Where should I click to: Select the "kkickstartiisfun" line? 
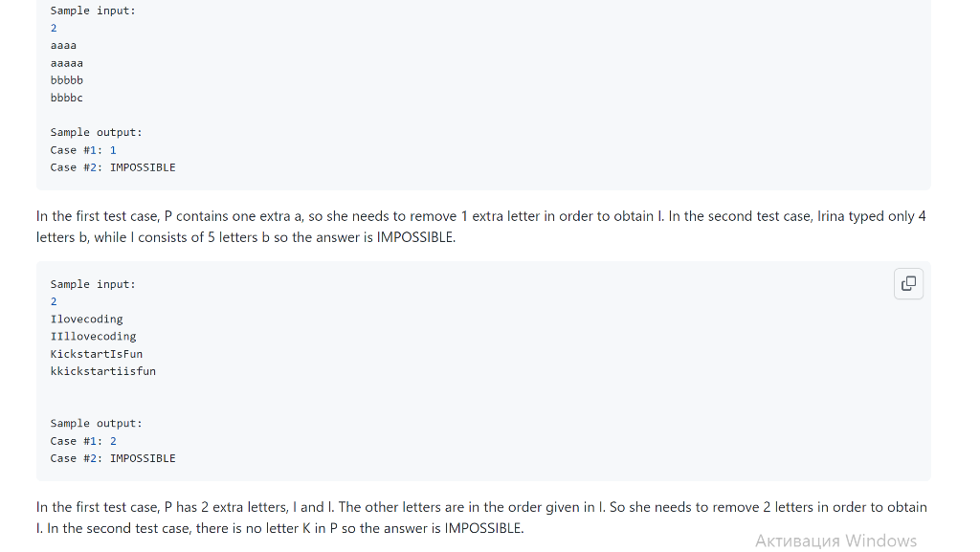(103, 371)
